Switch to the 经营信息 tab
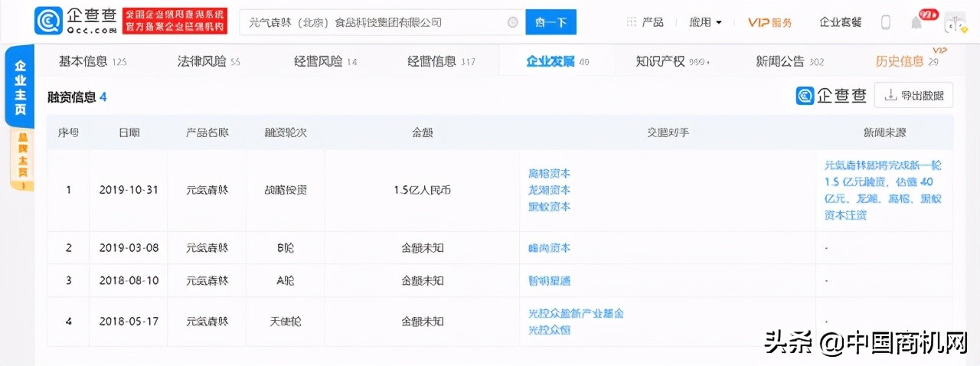 click(441, 61)
